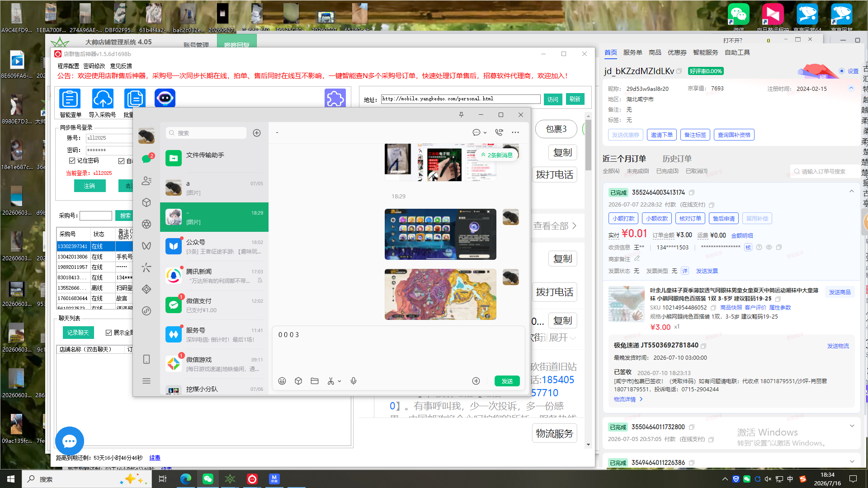Image resolution: width=868 pixels, height=488 pixels.
Task: Open WeChat mini programs diamond icon
Action: pos(146,289)
